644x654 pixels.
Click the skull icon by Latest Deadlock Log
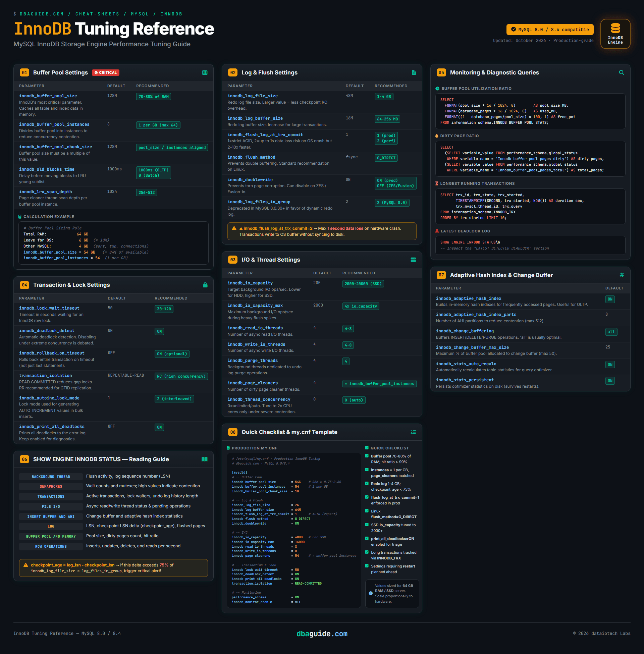click(437, 231)
